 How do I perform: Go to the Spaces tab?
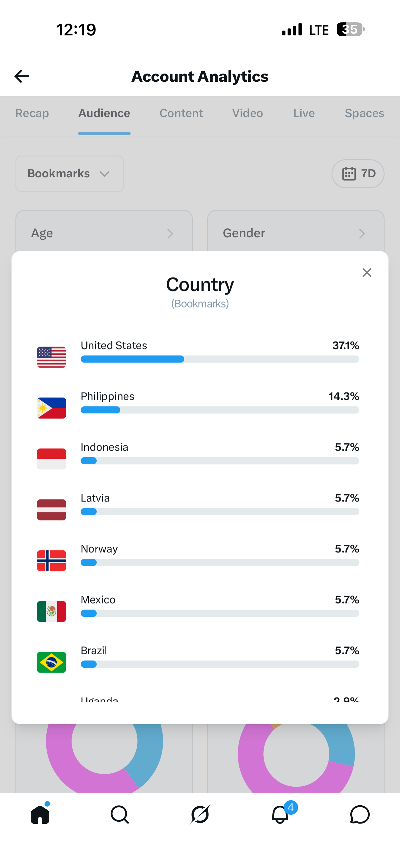364,113
